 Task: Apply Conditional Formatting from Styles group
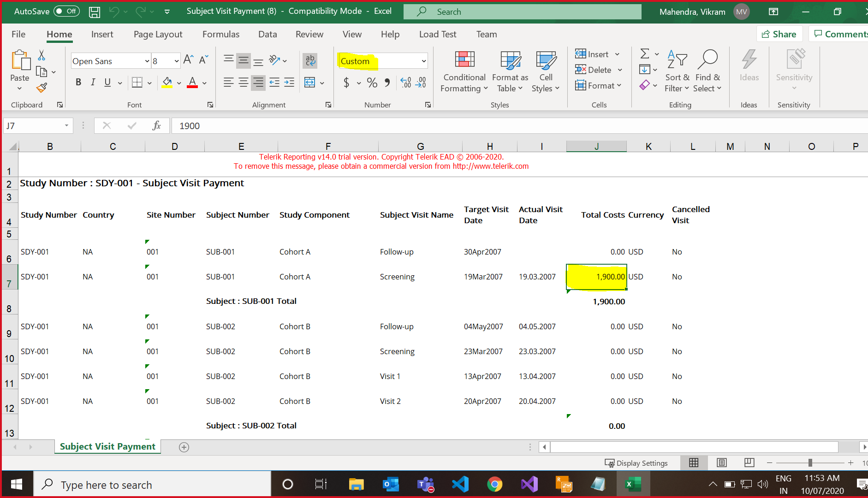(x=464, y=71)
